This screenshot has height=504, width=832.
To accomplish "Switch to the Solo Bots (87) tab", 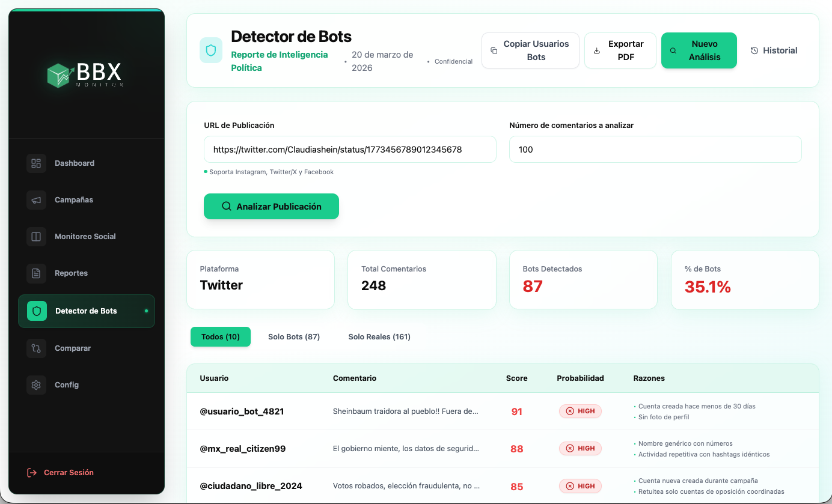I will 294,336.
